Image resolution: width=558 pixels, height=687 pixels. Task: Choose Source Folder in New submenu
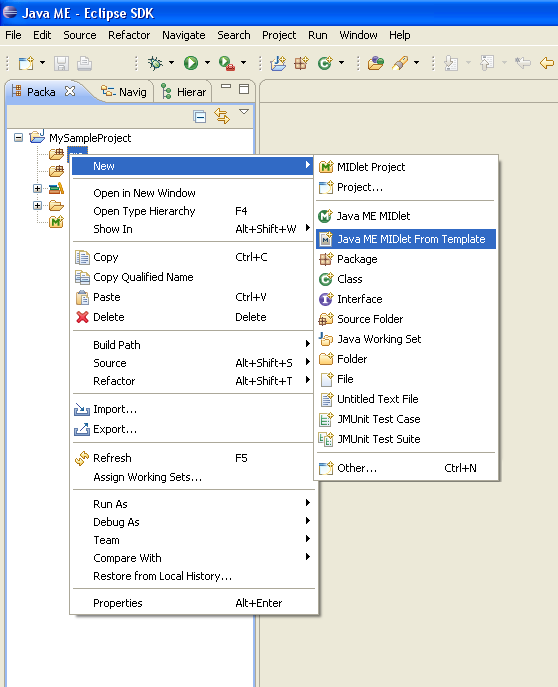pos(406,319)
